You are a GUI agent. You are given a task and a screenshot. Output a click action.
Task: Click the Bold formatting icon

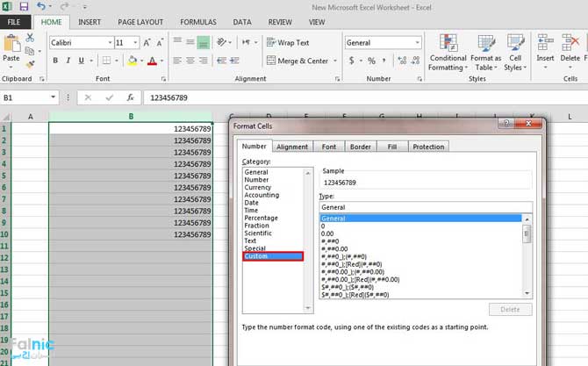55,61
